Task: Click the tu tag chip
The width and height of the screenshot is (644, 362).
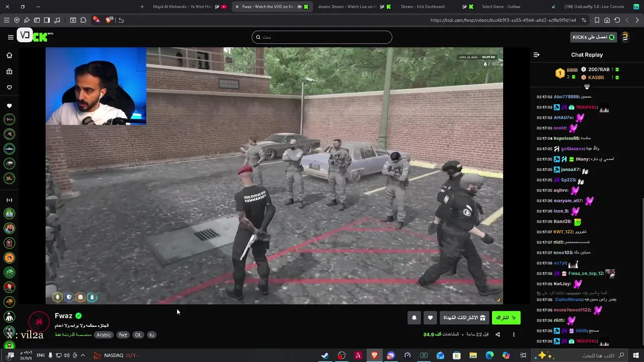Action: pos(151,335)
